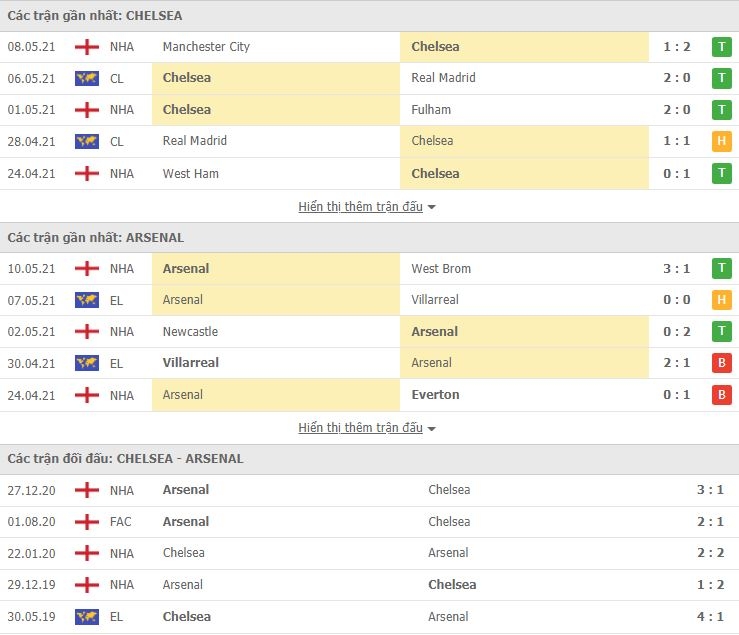
Task: Expand more Arsenal matches via Hiển thị thêm trận đấu
Action: pos(361,428)
